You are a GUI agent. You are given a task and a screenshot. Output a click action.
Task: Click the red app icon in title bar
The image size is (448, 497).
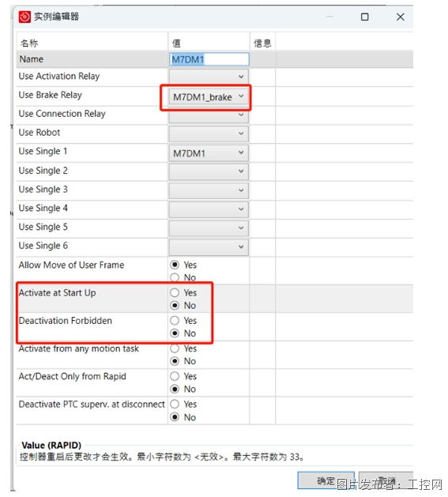coord(24,17)
